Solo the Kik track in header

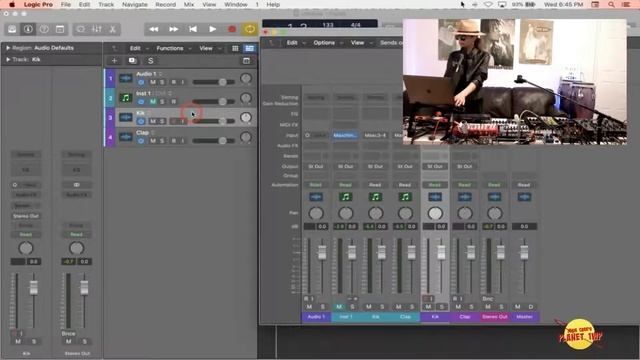[162, 121]
